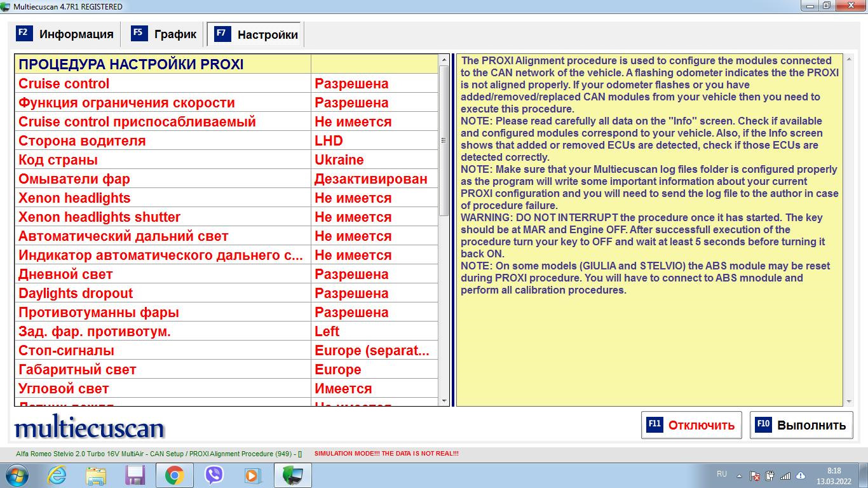Select the Омыватели фар row
Image resolution: width=868 pixels, height=488 pixels.
(x=227, y=179)
